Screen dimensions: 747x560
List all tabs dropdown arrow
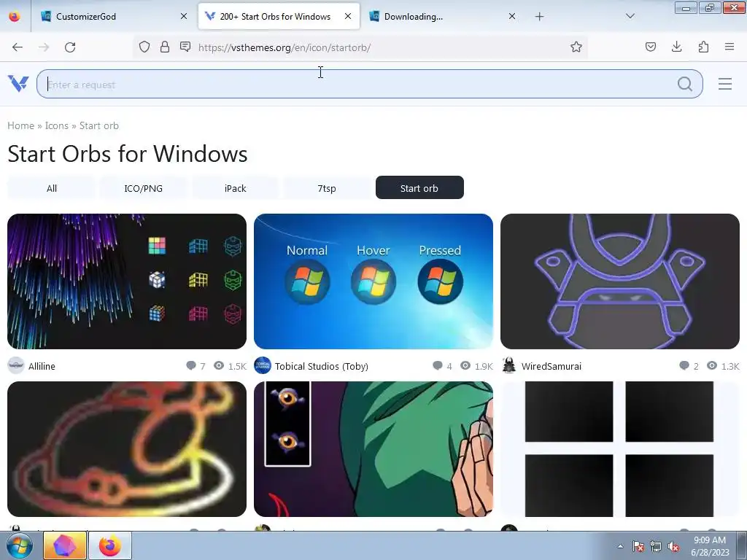click(630, 17)
